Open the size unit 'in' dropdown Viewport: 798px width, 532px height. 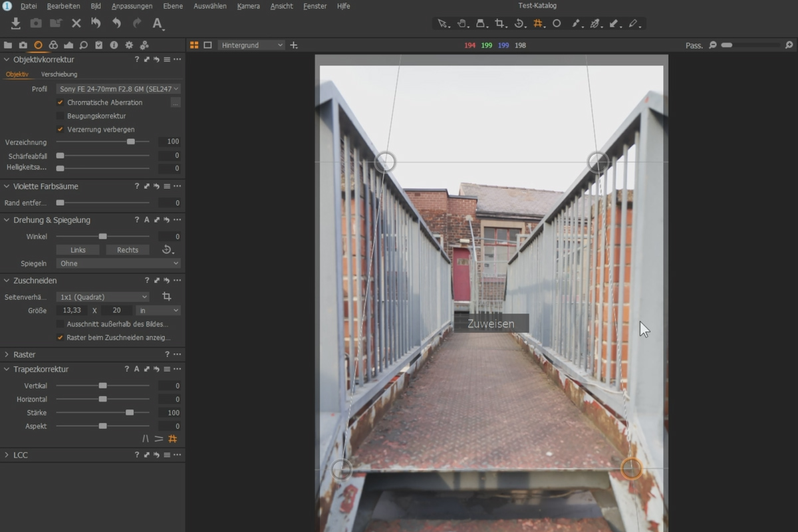158,311
